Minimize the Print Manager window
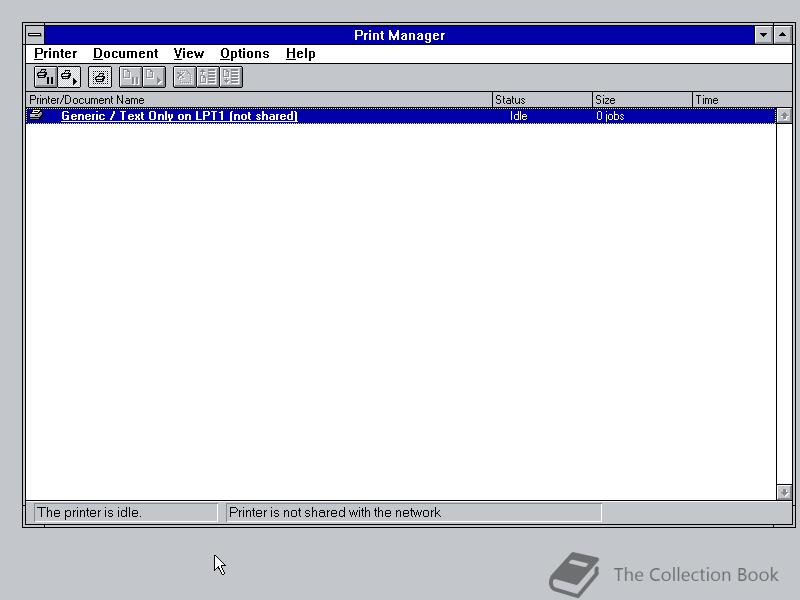 763,35
